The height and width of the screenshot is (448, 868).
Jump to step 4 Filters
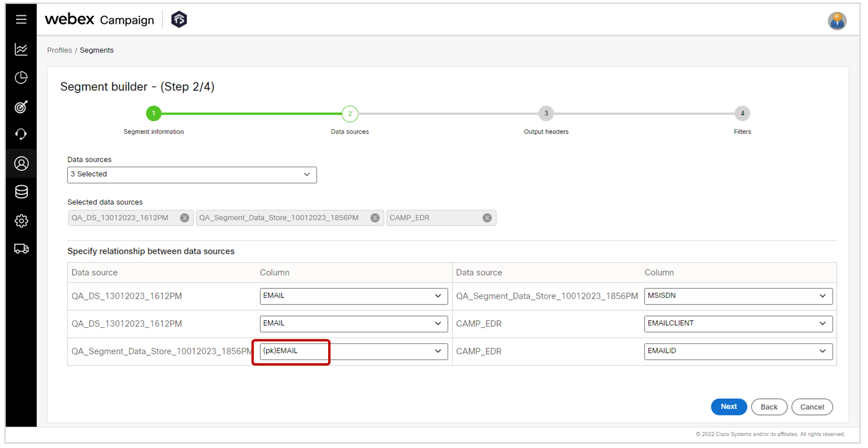point(742,114)
